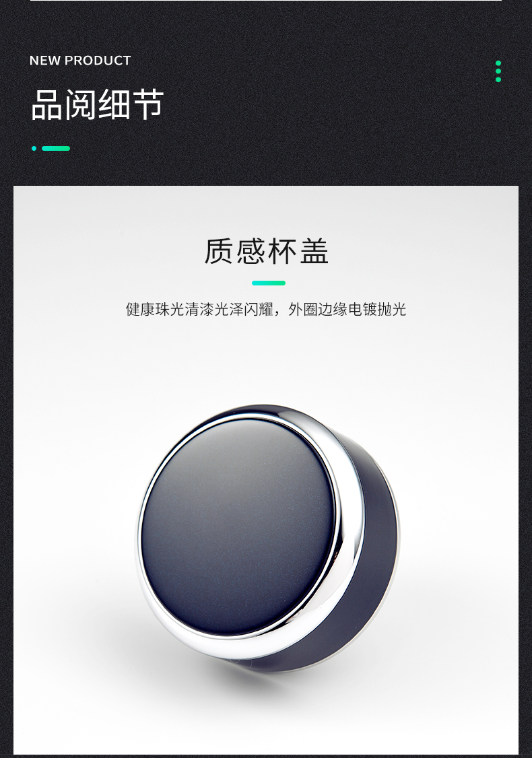
Task: Select the NEW PRODUCT label
Action: click(x=80, y=61)
